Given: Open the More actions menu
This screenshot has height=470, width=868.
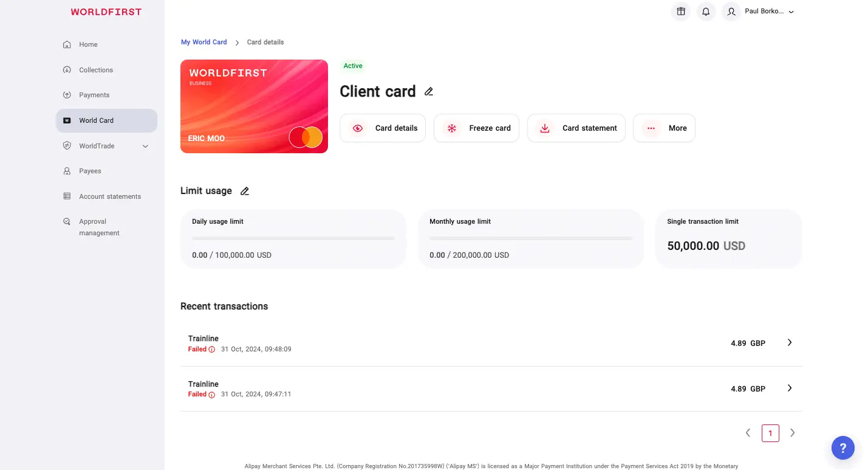Looking at the screenshot, I should tap(664, 128).
